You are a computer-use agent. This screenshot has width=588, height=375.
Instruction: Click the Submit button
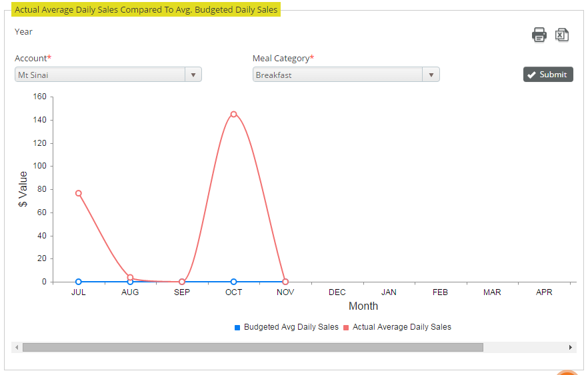548,75
